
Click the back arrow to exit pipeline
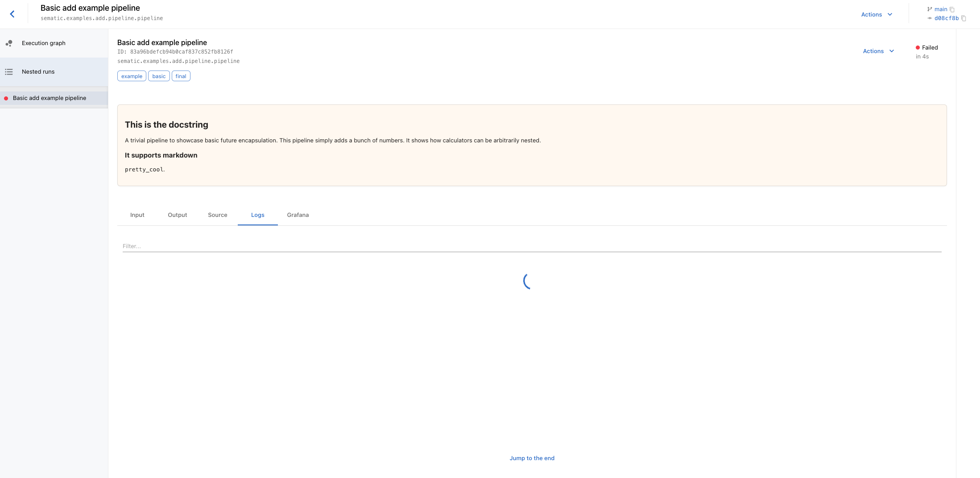click(12, 14)
